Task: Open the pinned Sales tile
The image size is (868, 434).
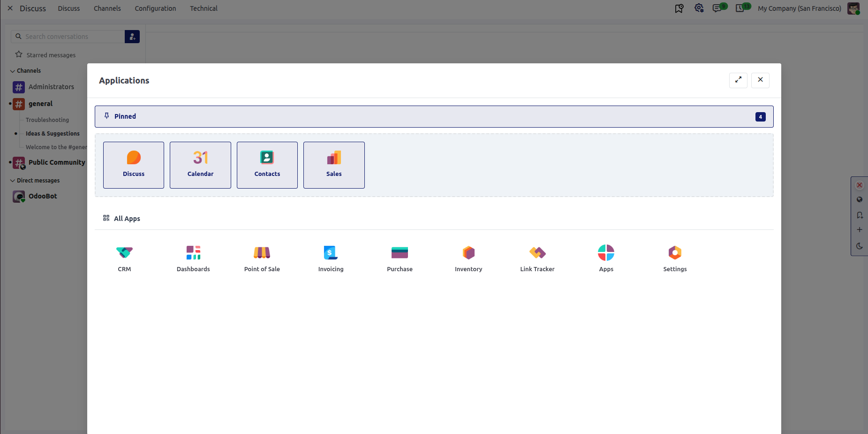Action: click(x=334, y=165)
